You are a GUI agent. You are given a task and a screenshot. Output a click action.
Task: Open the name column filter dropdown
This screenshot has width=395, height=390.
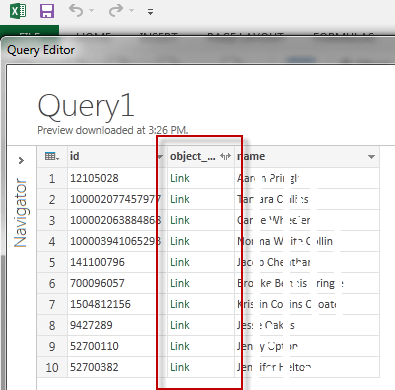[371, 157]
